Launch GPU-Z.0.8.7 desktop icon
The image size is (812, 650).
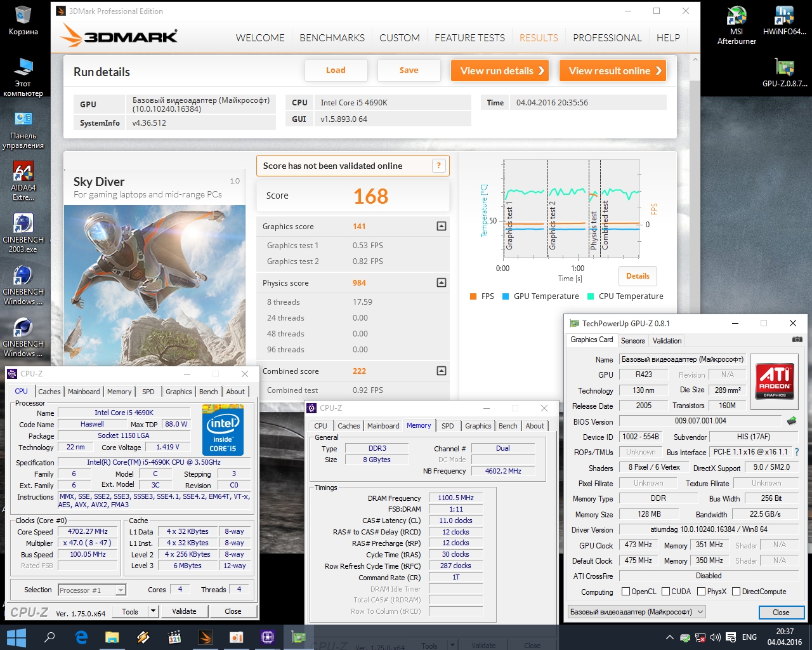[x=785, y=72]
